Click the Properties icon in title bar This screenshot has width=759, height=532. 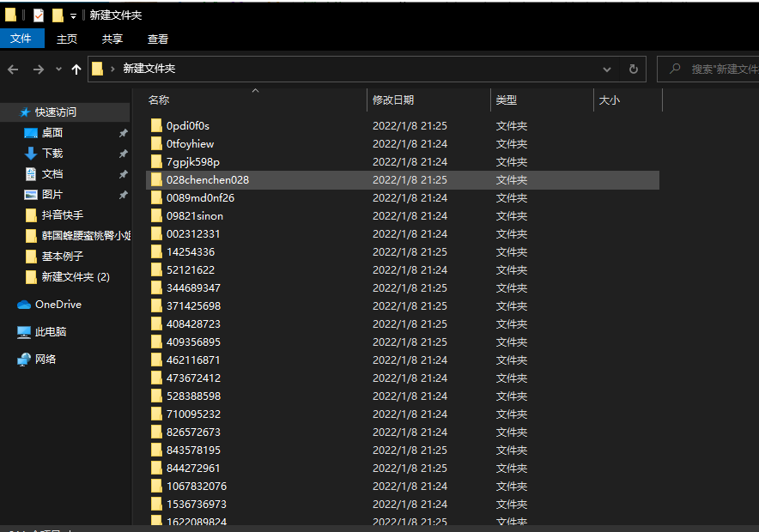[x=39, y=15]
